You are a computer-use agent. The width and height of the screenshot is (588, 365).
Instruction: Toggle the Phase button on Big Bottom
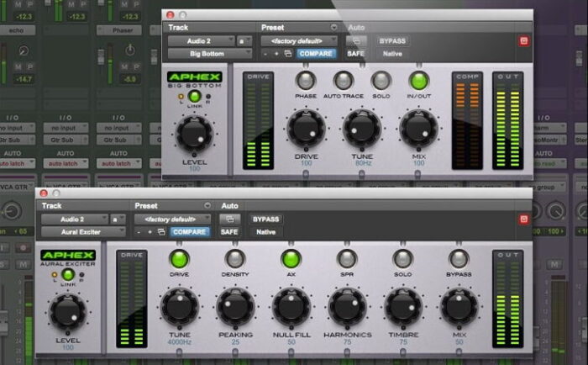coord(304,80)
